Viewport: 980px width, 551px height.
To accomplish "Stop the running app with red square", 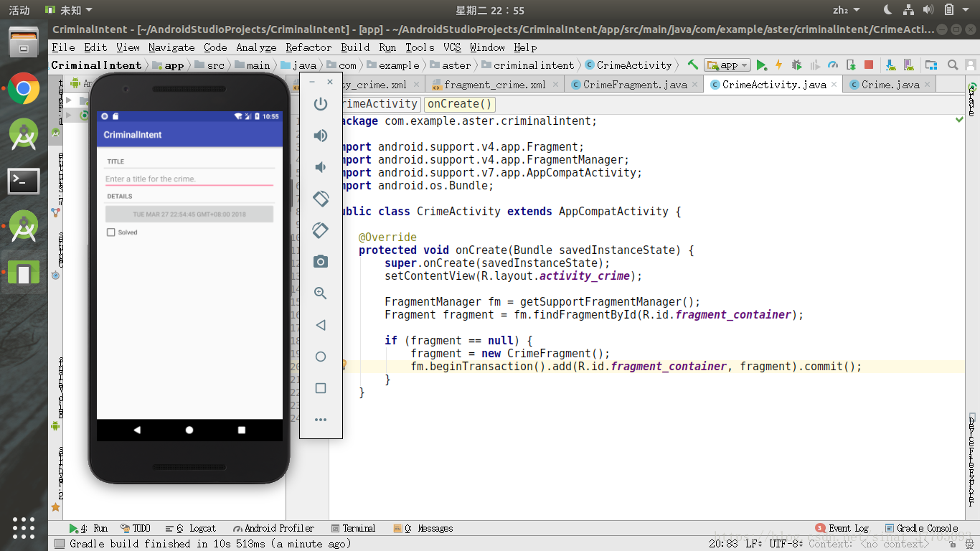I will (x=869, y=65).
